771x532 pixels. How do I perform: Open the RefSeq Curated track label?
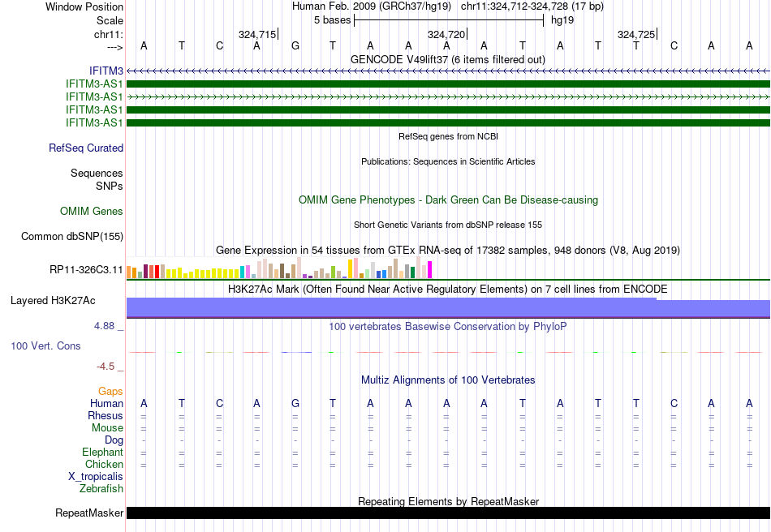pyautogui.click(x=86, y=148)
